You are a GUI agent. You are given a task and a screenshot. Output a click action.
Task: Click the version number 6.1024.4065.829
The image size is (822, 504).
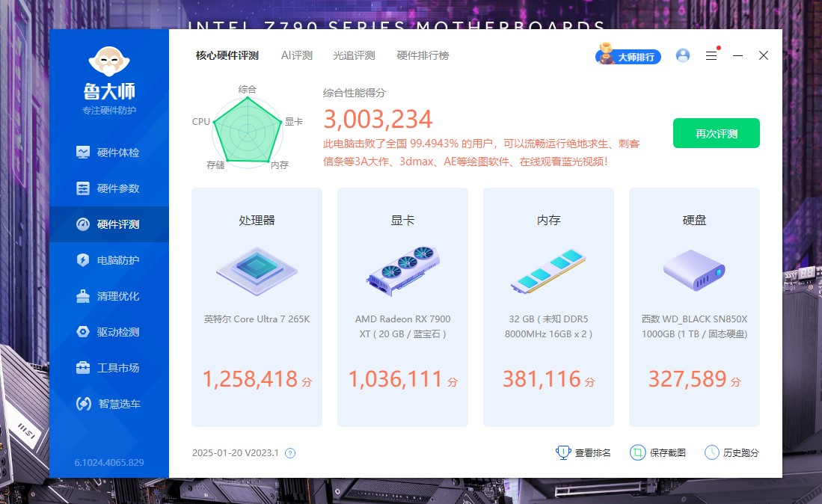click(x=109, y=463)
